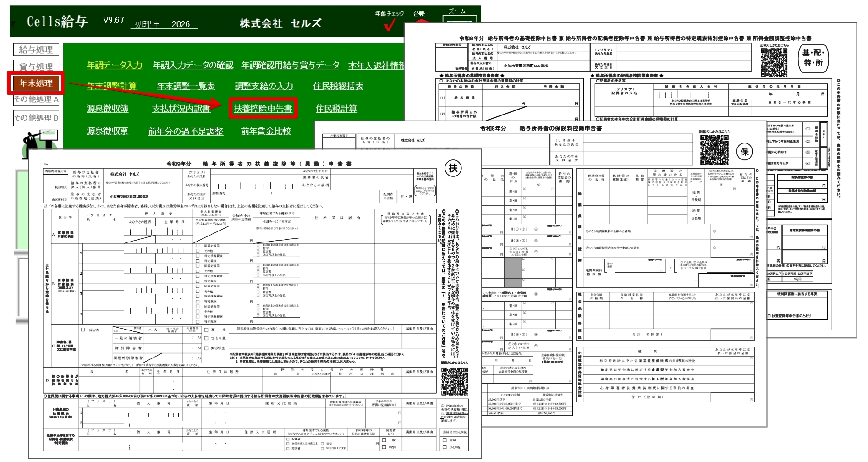This screenshot has height=462, width=868.
Task: Open the 年調確認用給与賞与データ link
Action: [x=291, y=65]
